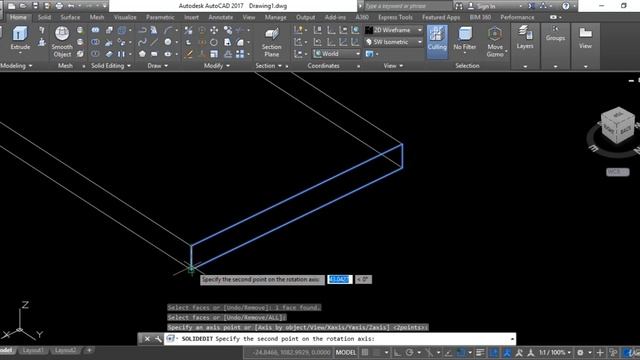The width and height of the screenshot is (640, 360).
Task: Expand the Modify panel
Action: click(217, 66)
